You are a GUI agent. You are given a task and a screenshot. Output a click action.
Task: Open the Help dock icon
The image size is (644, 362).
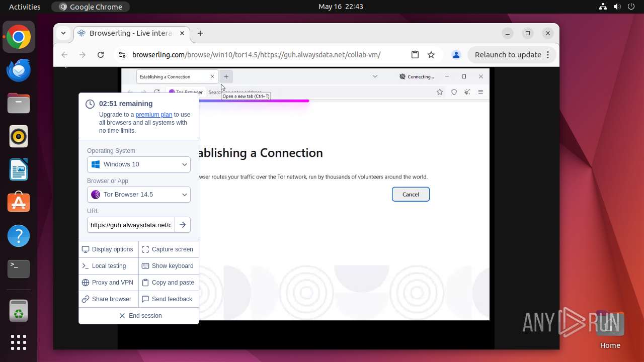(19, 236)
